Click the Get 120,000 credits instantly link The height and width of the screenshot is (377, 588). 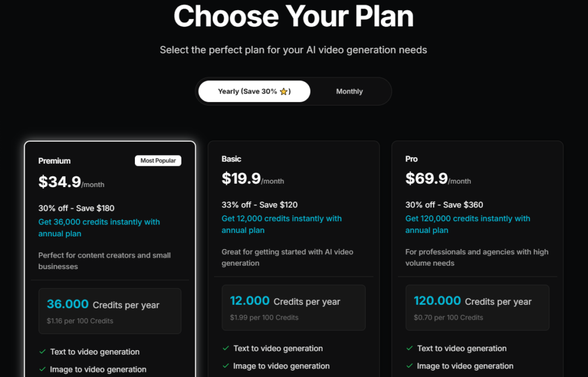coord(467,224)
